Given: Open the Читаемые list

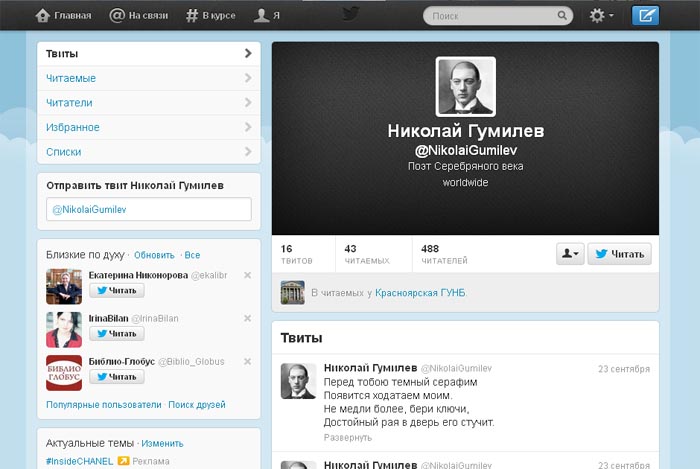Looking at the screenshot, I should click(149, 78).
